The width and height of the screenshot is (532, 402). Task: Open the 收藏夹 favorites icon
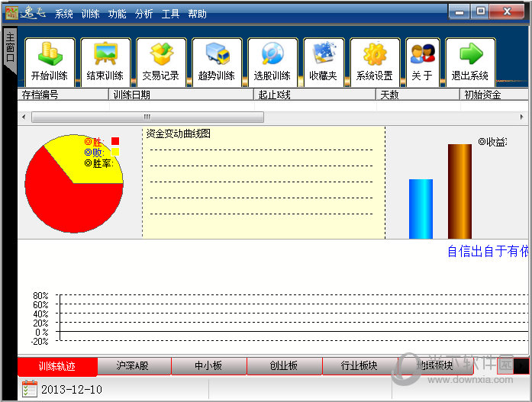coord(324,53)
